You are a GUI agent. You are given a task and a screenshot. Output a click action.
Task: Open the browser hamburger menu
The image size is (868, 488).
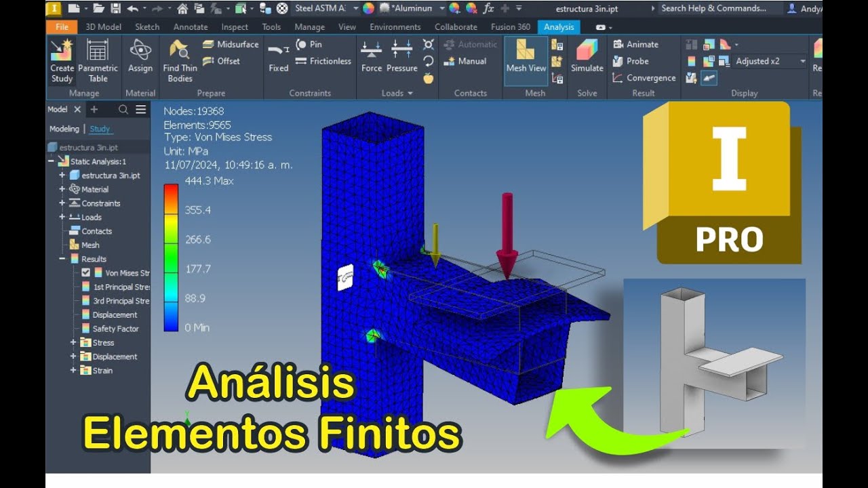click(140, 109)
